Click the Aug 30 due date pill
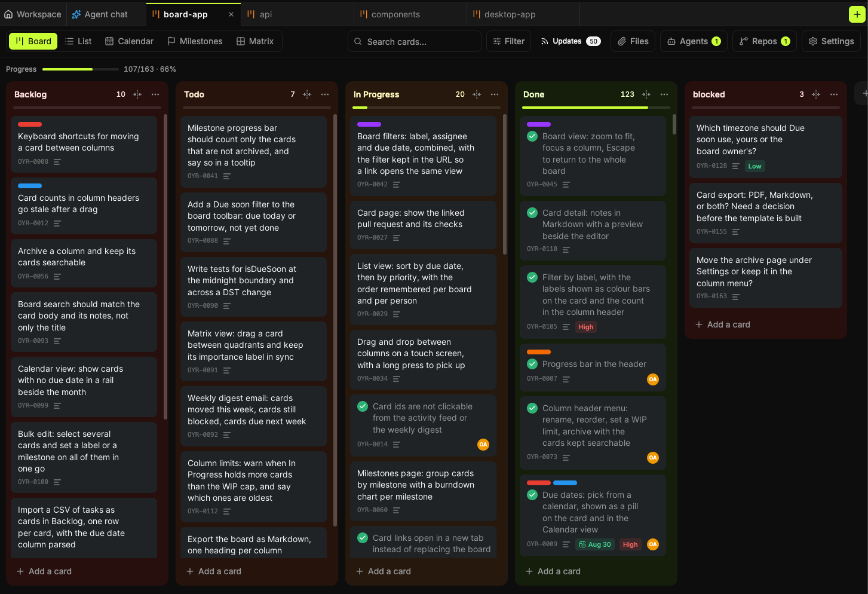Viewport: 868px width, 594px height. coord(595,544)
